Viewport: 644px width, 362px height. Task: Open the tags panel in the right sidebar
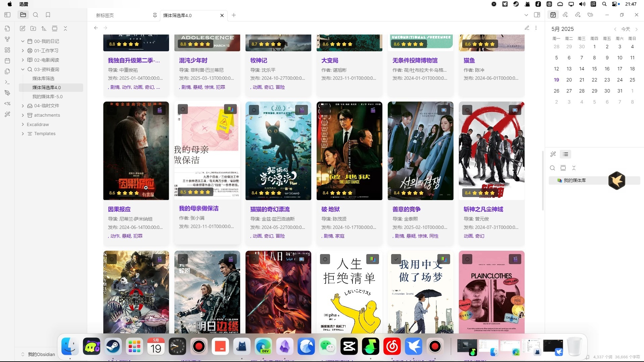[x=590, y=15]
